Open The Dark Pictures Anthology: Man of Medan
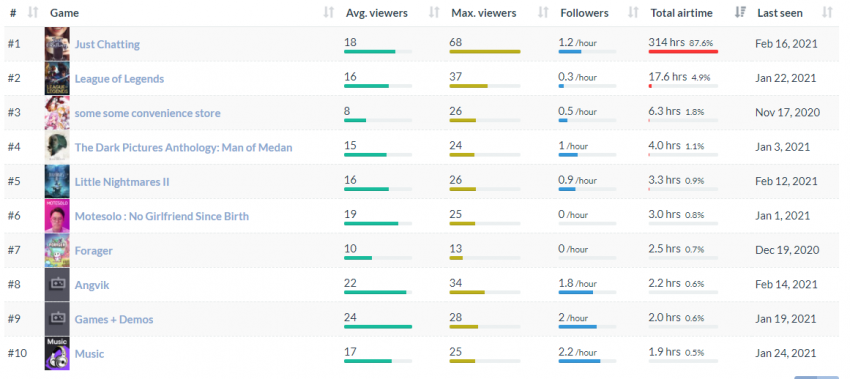 [183, 147]
